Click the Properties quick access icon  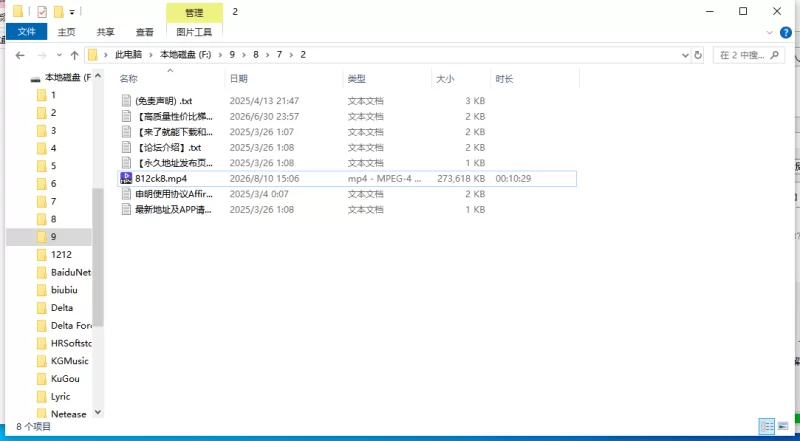(x=42, y=12)
